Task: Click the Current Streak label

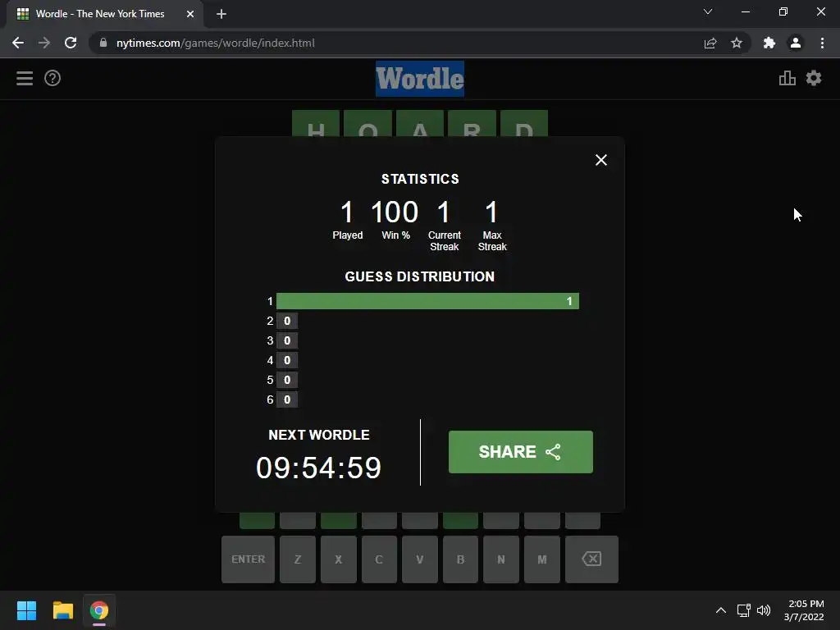Action: (444, 241)
